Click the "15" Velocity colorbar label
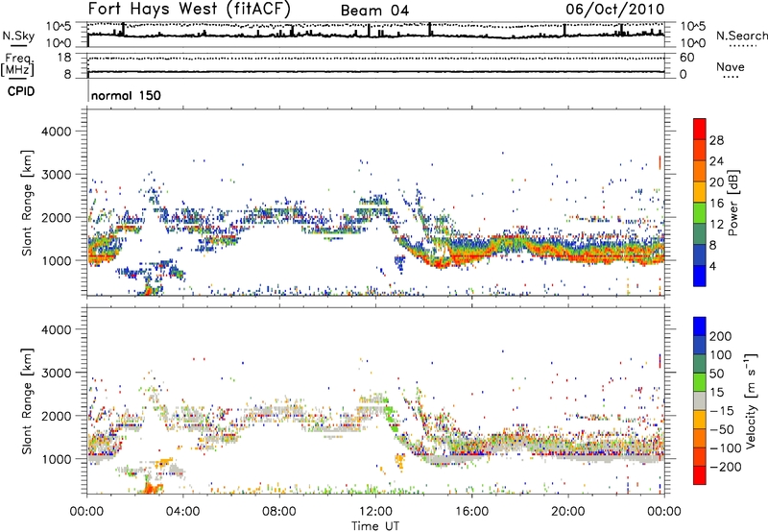This screenshot has width=768, height=532. pos(716,393)
